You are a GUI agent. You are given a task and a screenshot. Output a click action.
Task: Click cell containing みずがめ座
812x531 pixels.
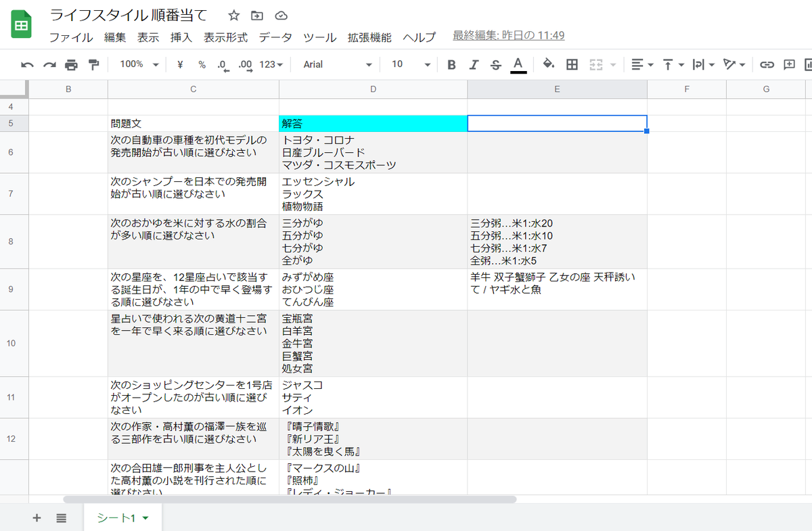(373, 290)
